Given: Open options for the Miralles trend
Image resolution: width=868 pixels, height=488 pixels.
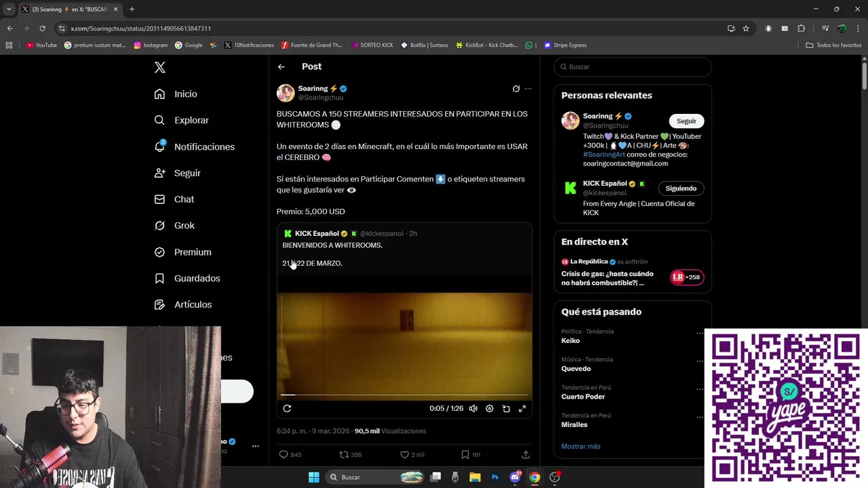Looking at the screenshot, I should (700, 416).
